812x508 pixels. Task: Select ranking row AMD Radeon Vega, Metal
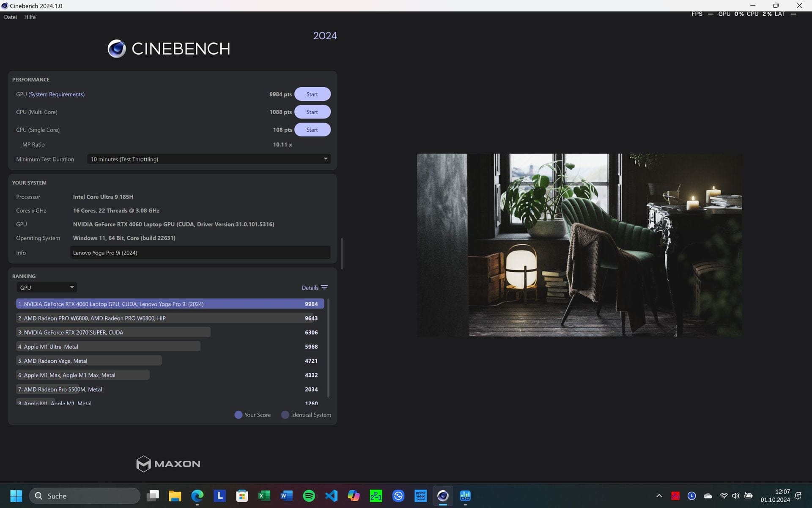170,361
